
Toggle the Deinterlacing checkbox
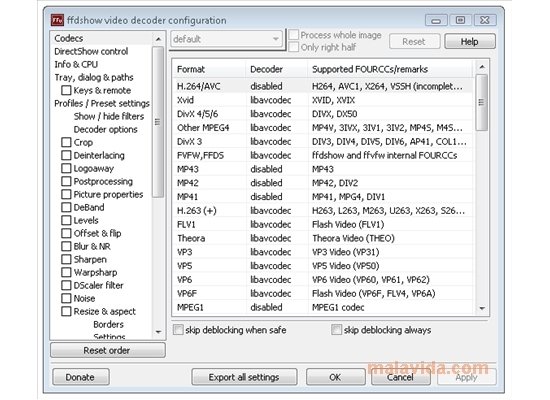coord(66,155)
